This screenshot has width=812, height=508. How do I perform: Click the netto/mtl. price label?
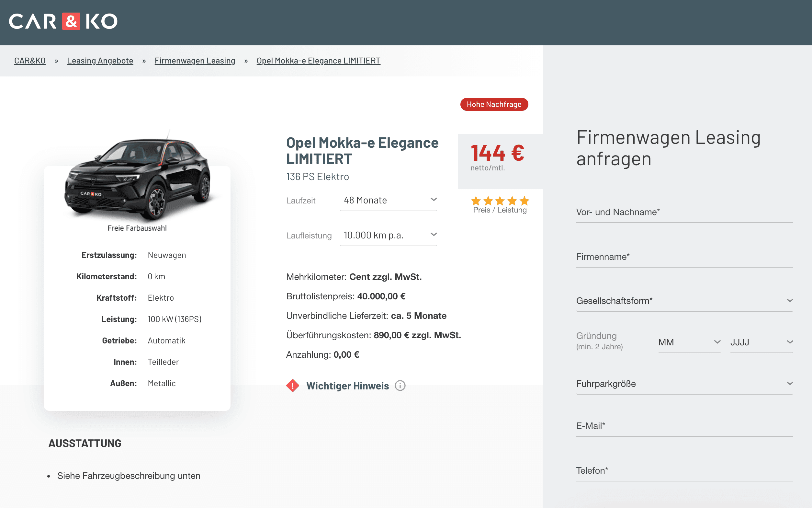click(x=487, y=168)
